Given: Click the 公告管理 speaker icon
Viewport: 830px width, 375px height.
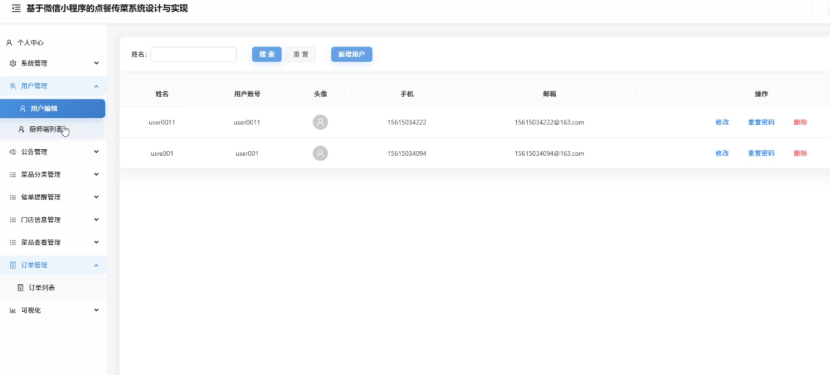Looking at the screenshot, I should 13,152.
